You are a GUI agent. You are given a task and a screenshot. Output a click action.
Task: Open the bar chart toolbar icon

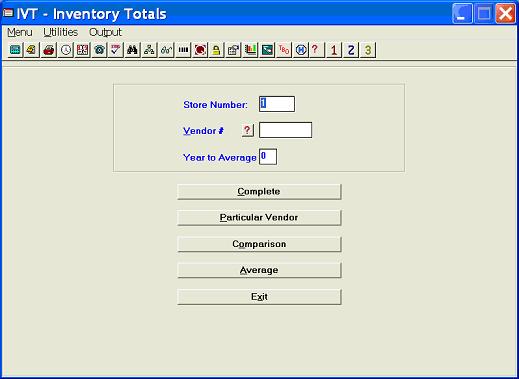(250, 50)
